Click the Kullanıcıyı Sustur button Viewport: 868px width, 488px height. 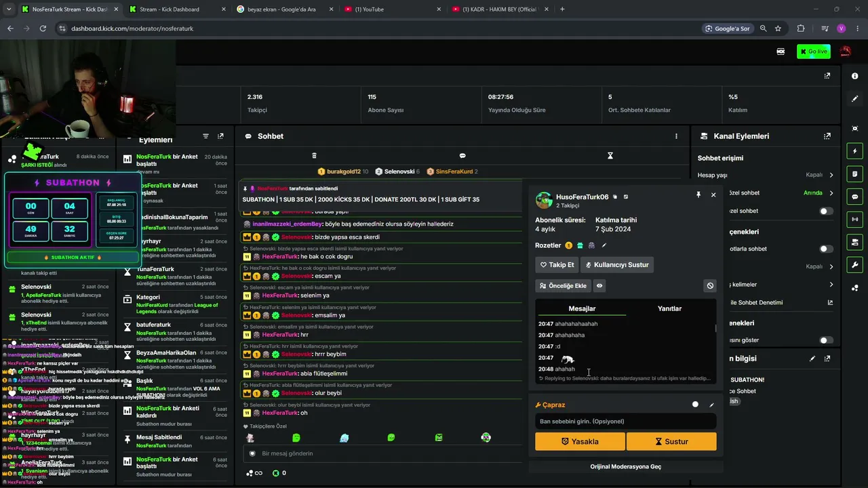(x=617, y=265)
